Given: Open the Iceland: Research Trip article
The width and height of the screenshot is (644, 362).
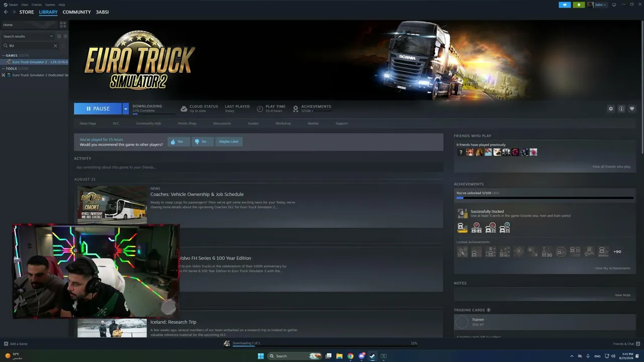Looking at the screenshot, I should [x=173, y=322].
